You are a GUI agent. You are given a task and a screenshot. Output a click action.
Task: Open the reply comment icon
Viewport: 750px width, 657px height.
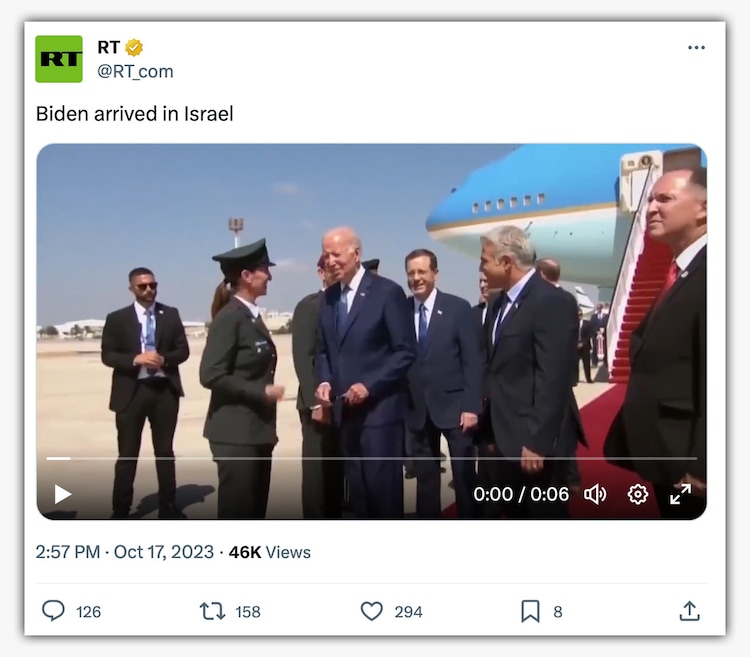click(53, 611)
